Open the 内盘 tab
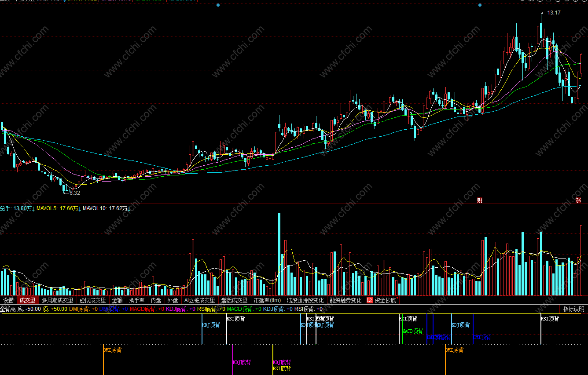Screen dimensions: 588x375 coord(156,301)
